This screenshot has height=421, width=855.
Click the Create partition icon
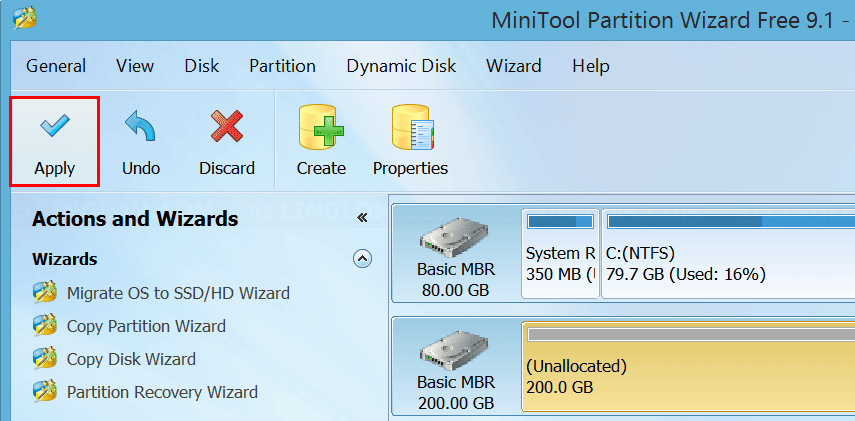coord(321,141)
